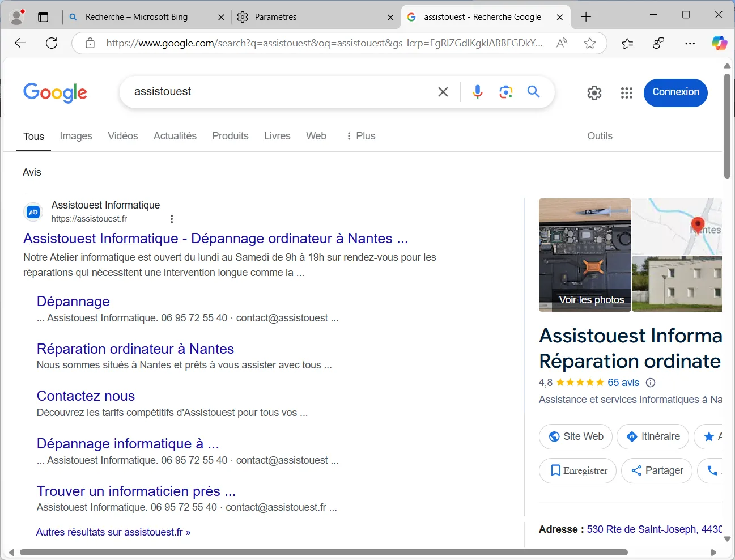This screenshot has height=560, width=735.
Task: Switch to the Paramètres tab
Action: (x=316, y=17)
